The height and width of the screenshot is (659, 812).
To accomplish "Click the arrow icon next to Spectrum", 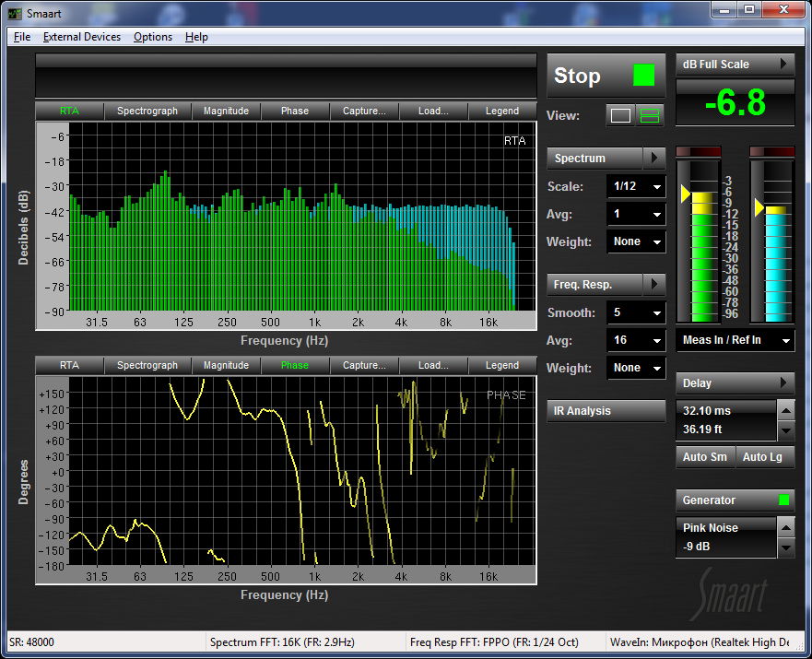I will tap(654, 159).
